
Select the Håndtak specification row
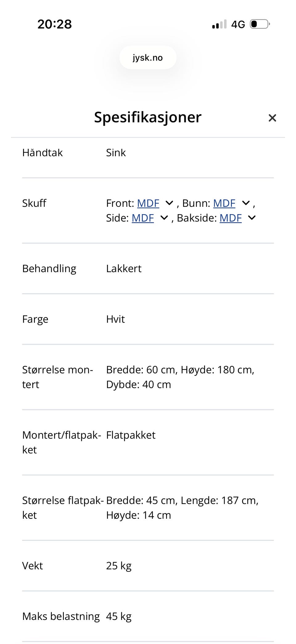pyautogui.click(x=42, y=152)
